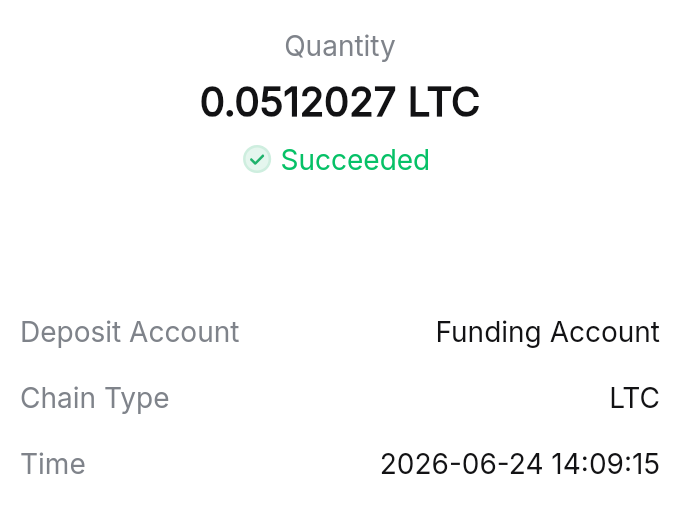This screenshot has height=506, width=679.
Task: Click the Chain Type label
Action: [x=95, y=399]
